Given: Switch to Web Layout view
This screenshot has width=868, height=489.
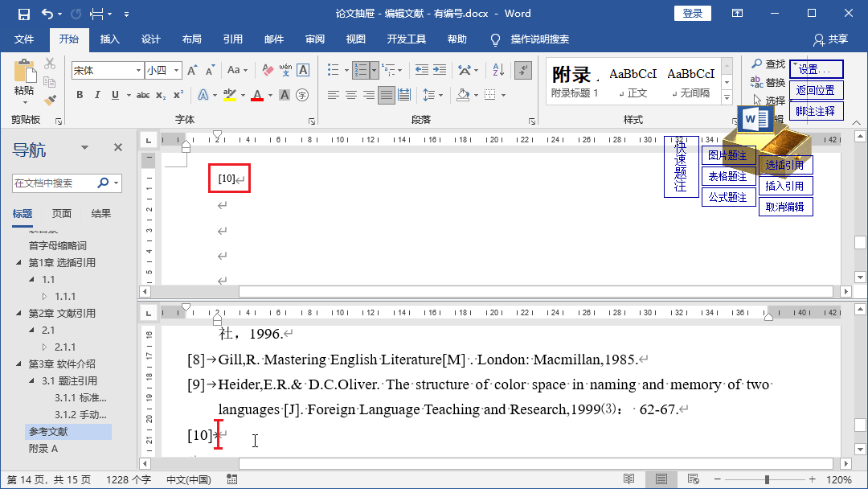Looking at the screenshot, I should click(x=693, y=479).
